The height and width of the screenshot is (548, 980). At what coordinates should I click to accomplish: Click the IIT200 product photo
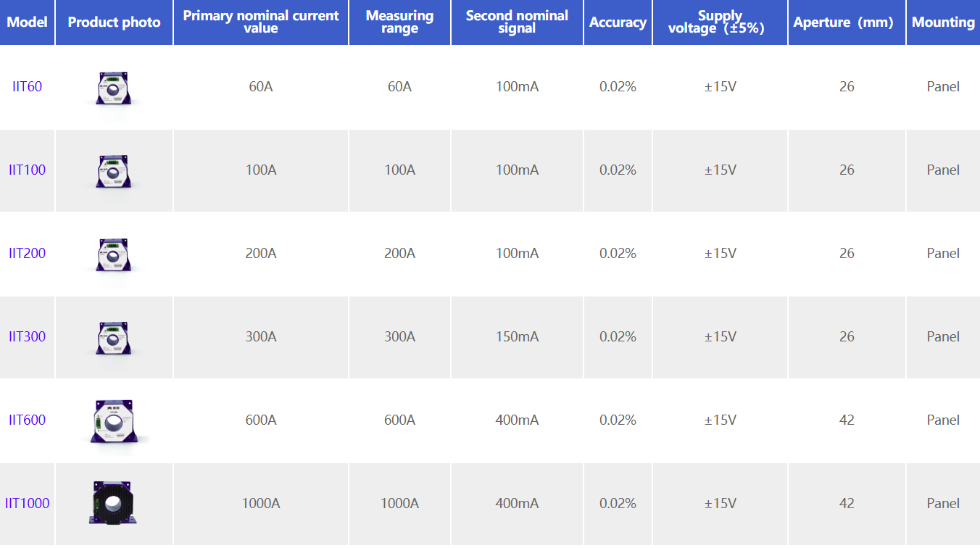[x=114, y=254]
